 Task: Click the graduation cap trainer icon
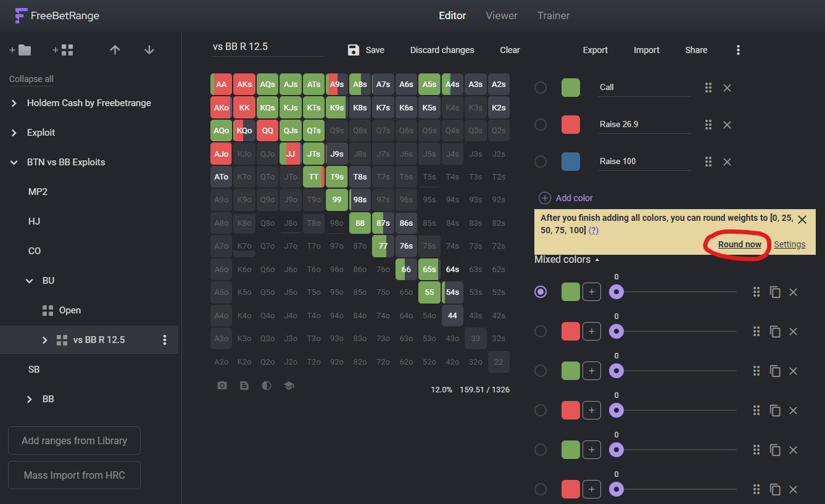(288, 386)
